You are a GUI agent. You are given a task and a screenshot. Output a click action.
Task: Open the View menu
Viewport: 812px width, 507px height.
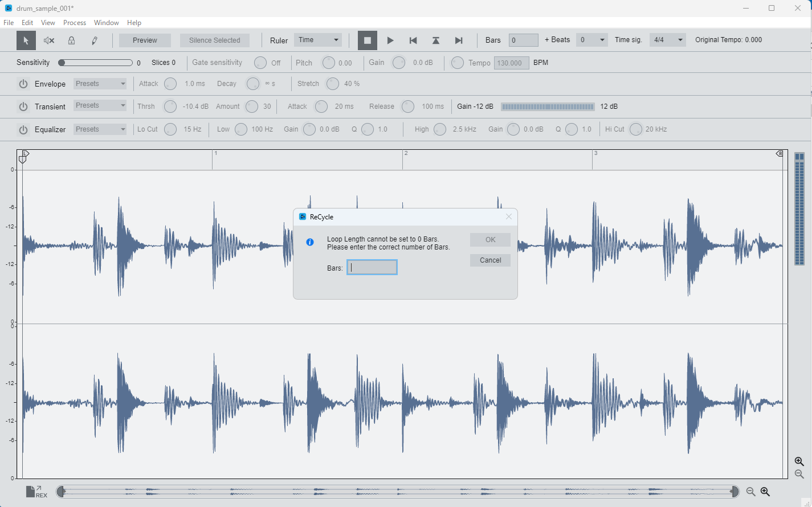(x=48, y=23)
